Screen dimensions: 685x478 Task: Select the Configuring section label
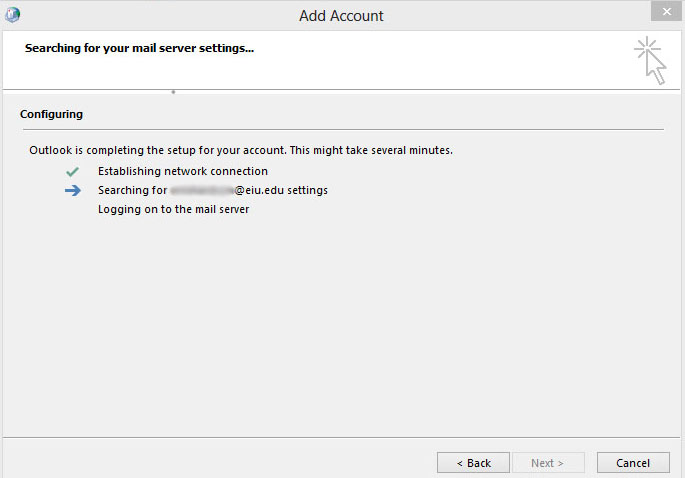point(51,114)
